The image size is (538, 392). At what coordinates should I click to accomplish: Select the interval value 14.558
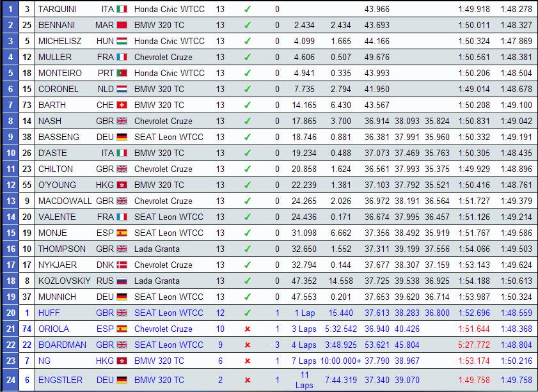tap(341, 281)
